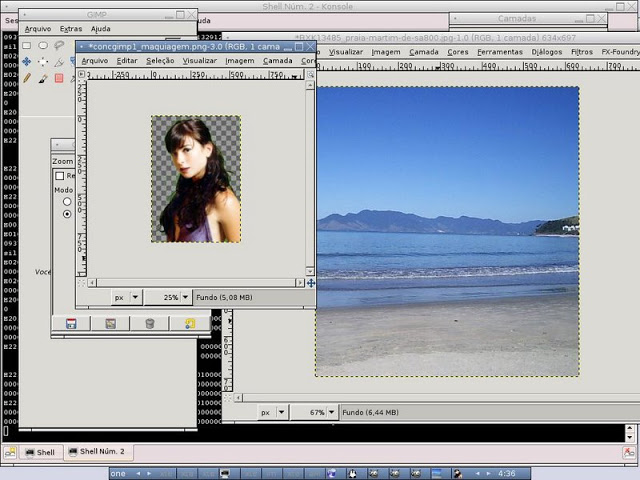Click close session icon in Konsole

pyautogui.click(x=629, y=452)
